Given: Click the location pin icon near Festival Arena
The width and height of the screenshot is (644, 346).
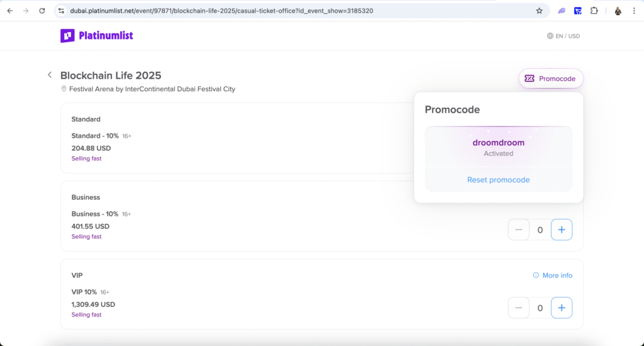Looking at the screenshot, I should click(64, 89).
